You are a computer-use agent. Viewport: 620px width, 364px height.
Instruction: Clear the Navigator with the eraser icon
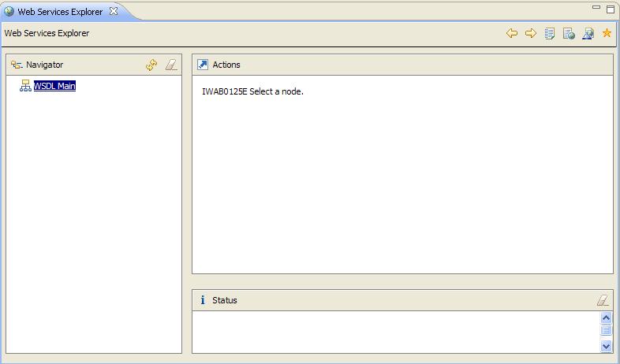click(x=171, y=65)
